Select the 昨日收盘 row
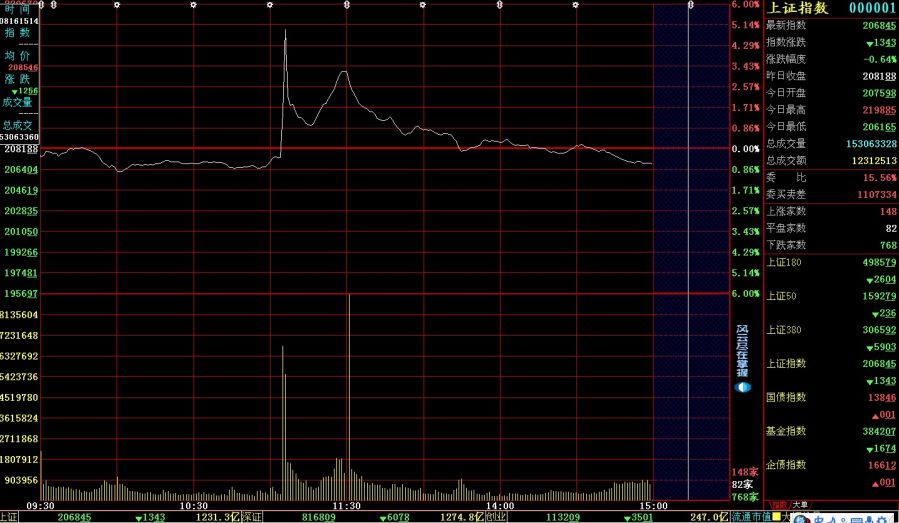This screenshot has height=523, width=899. pyautogui.click(x=831, y=76)
